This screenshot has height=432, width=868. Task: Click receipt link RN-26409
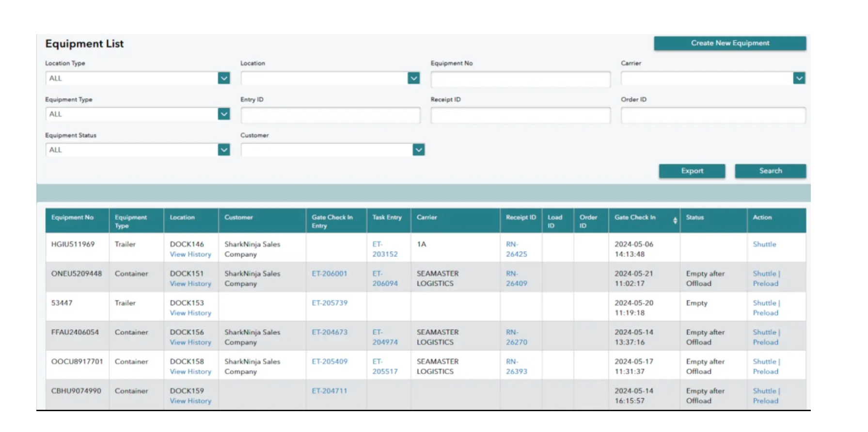pos(517,279)
